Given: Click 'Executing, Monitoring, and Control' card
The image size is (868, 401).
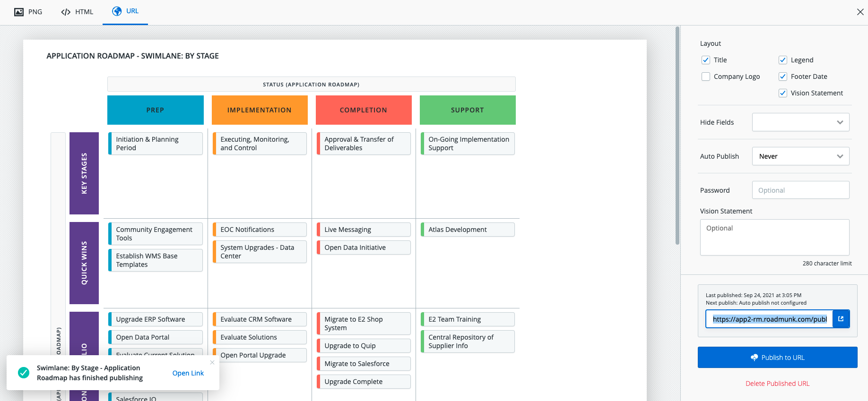Looking at the screenshot, I should click(x=260, y=144).
